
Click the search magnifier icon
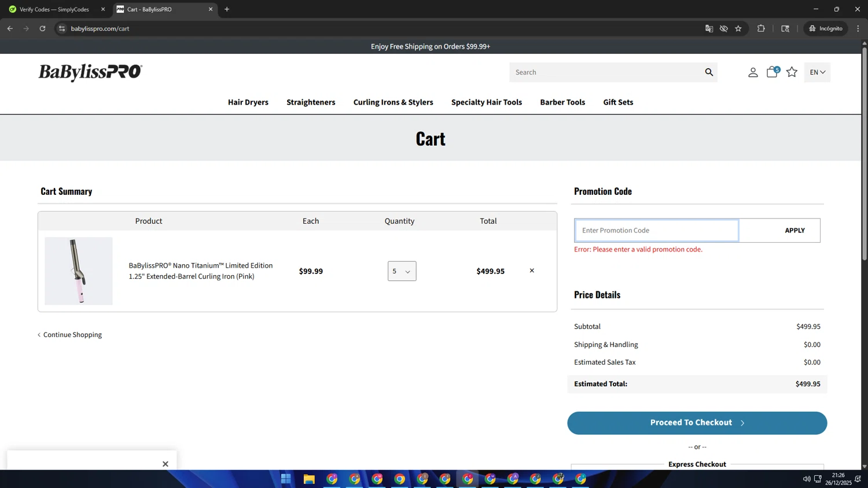(x=709, y=72)
